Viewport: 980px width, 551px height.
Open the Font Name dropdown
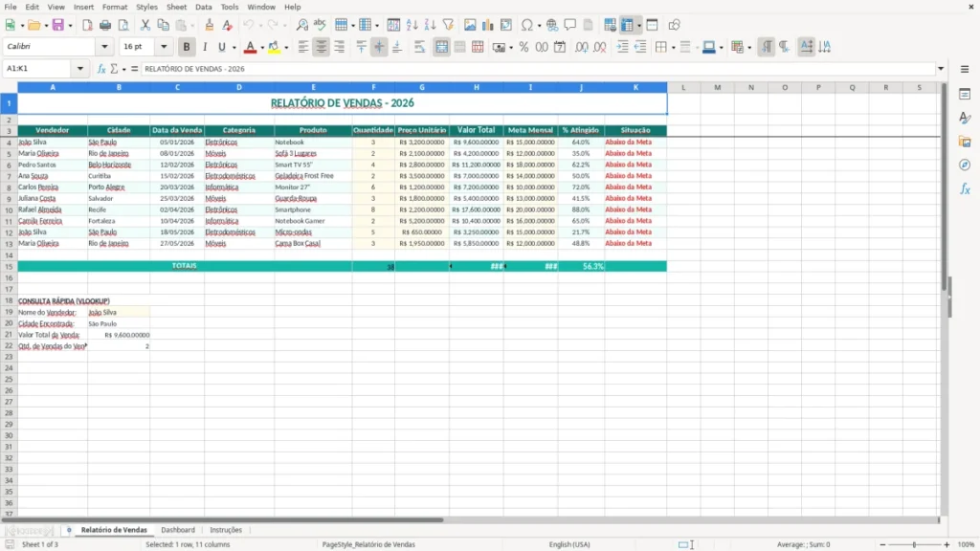click(104, 47)
